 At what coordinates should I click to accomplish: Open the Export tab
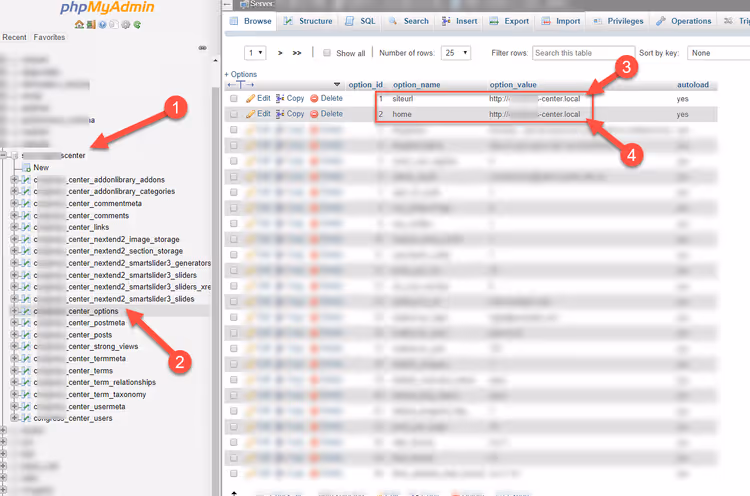[x=509, y=21]
